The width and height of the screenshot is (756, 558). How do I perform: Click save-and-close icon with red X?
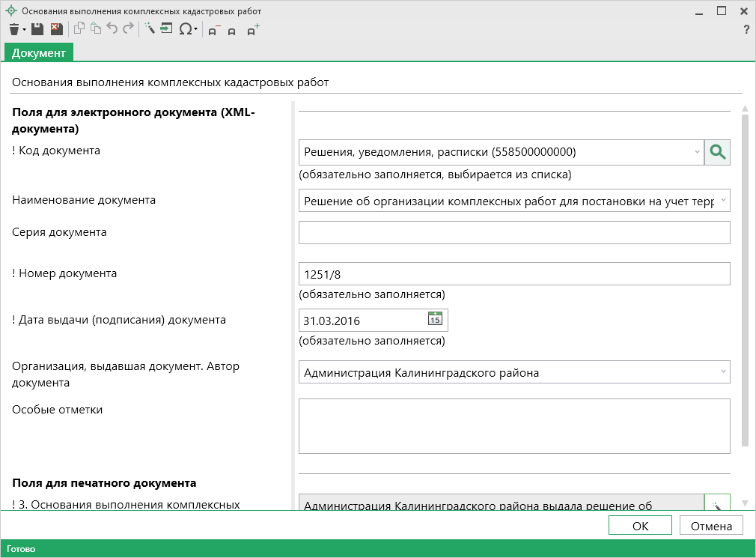click(x=56, y=29)
